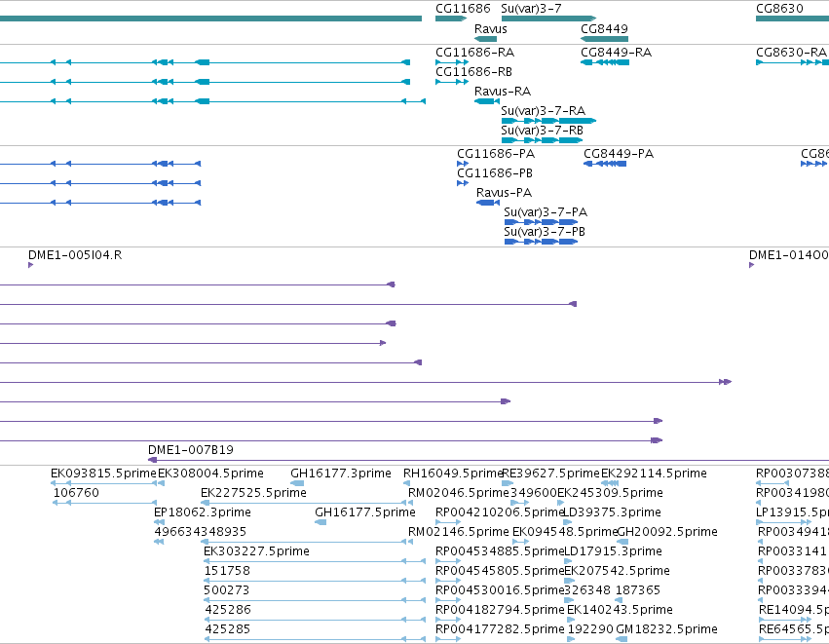Select the DME1-005I04.R clone label
829x644 pixels.
pyautogui.click(x=75, y=255)
